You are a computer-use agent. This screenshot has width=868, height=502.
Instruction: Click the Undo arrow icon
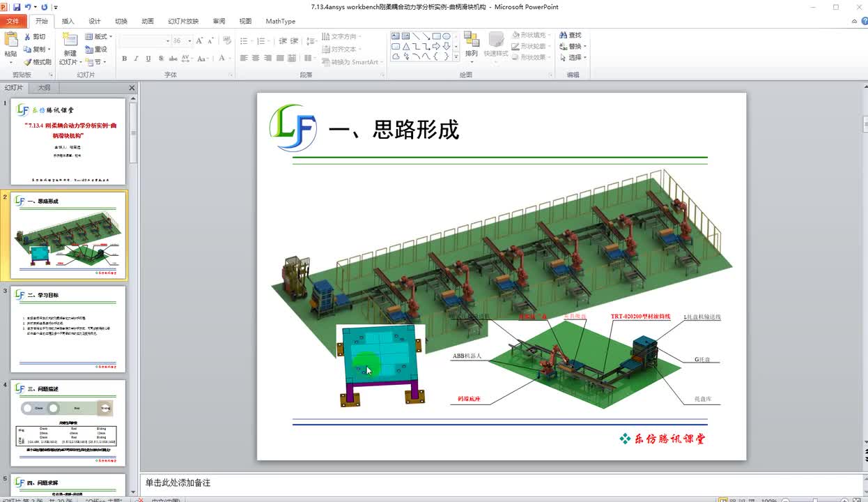[27, 7]
